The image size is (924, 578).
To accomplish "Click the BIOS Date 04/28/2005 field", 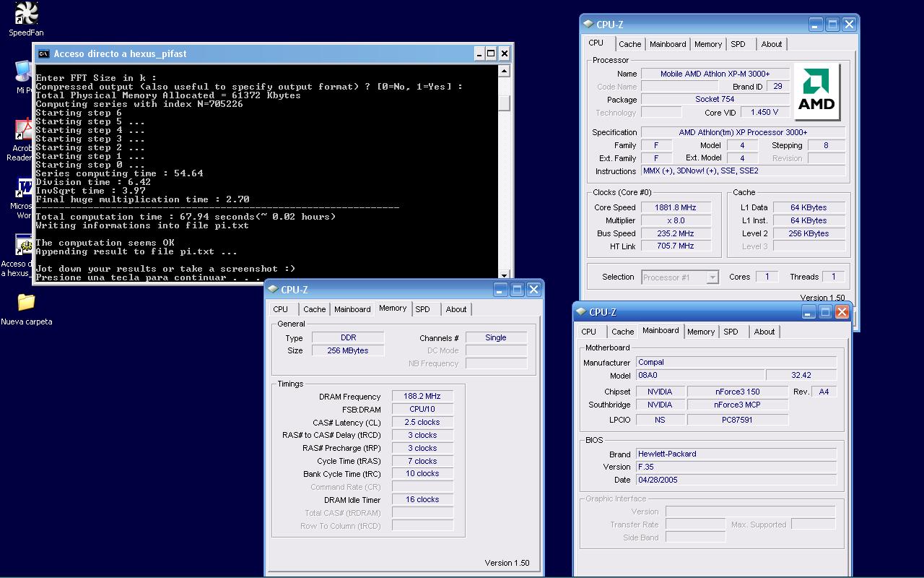I will pos(736,480).
